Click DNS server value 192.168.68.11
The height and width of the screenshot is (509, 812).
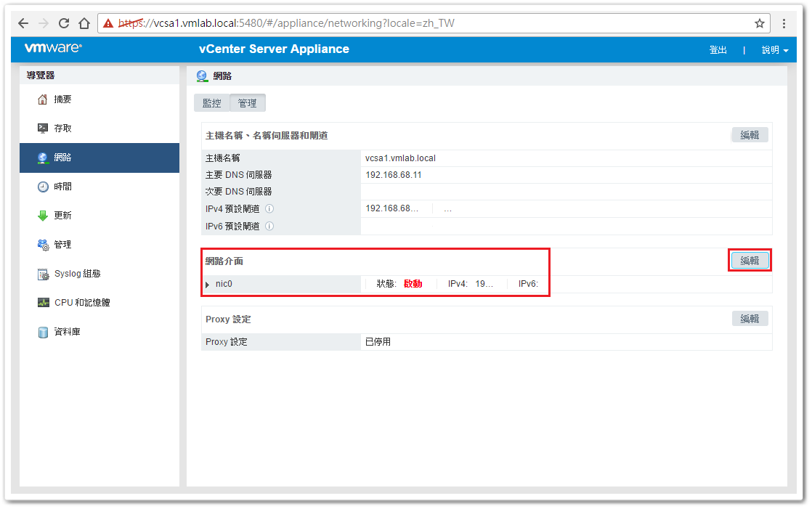tap(394, 175)
